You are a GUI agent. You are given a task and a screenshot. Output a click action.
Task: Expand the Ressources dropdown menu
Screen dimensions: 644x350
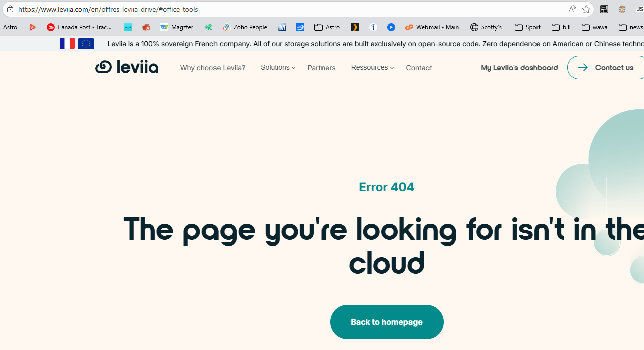click(x=372, y=67)
